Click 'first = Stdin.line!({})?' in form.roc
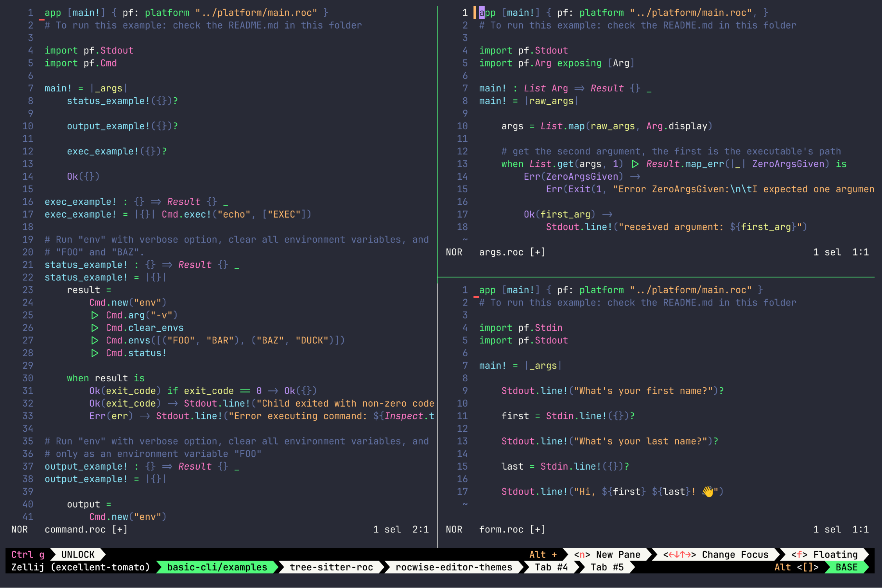This screenshot has height=588, width=882. [568, 416]
